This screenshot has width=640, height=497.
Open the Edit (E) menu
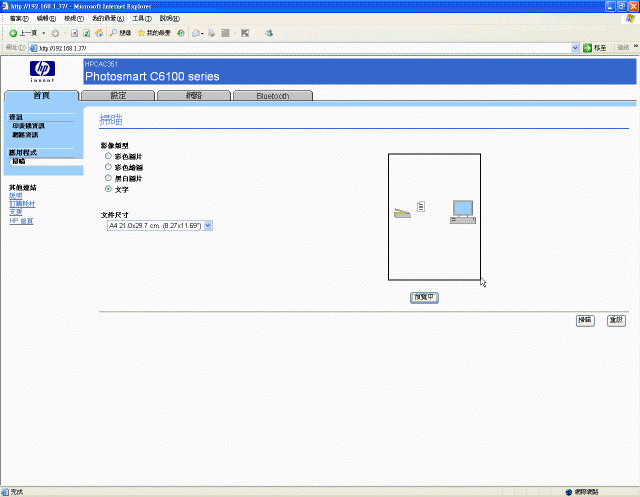coord(46,18)
